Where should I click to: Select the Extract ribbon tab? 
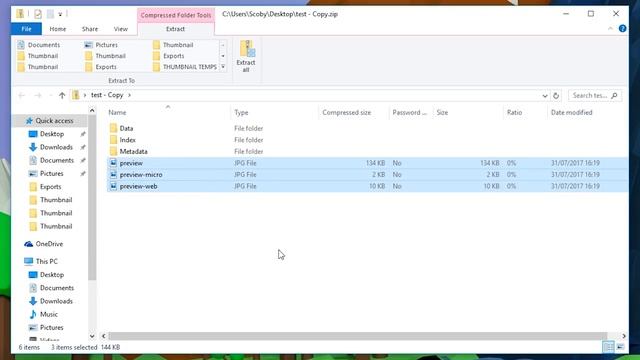click(x=176, y=29)
